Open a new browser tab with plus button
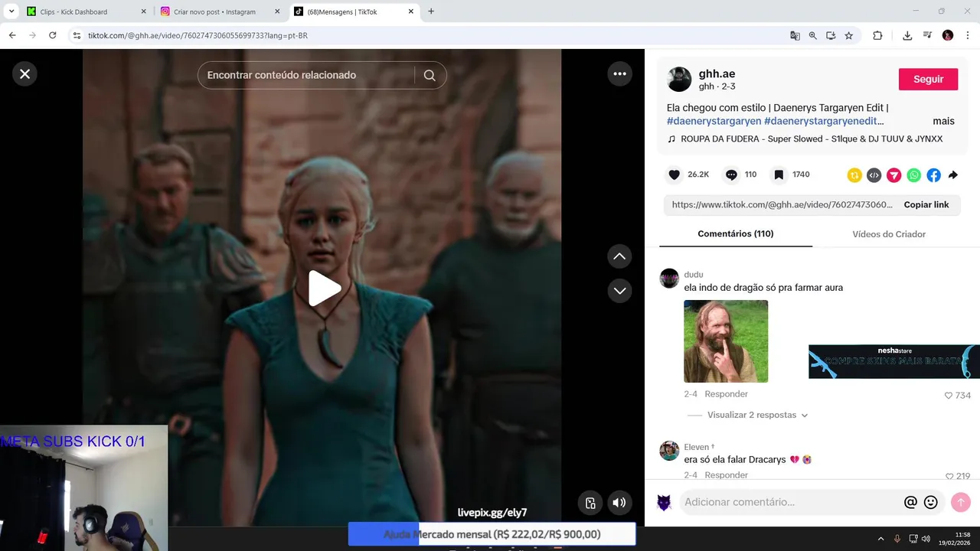Image resolution: width=980 pixels, height=551 pixels. click(x=431, y=11)
